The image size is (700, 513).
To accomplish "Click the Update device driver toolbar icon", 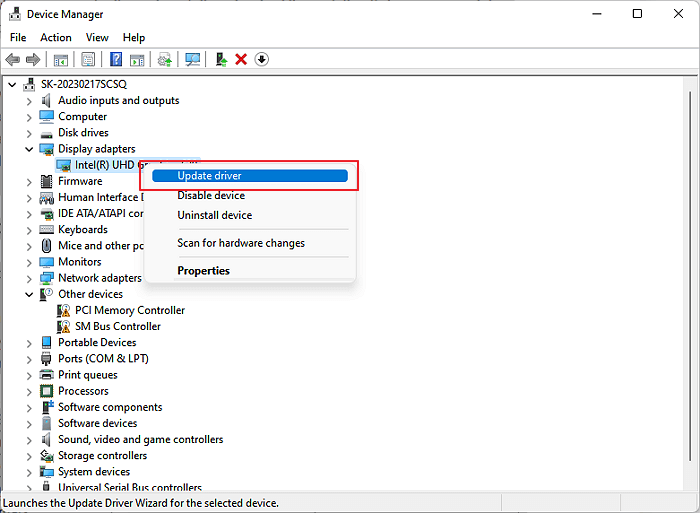I will [165, 59].
